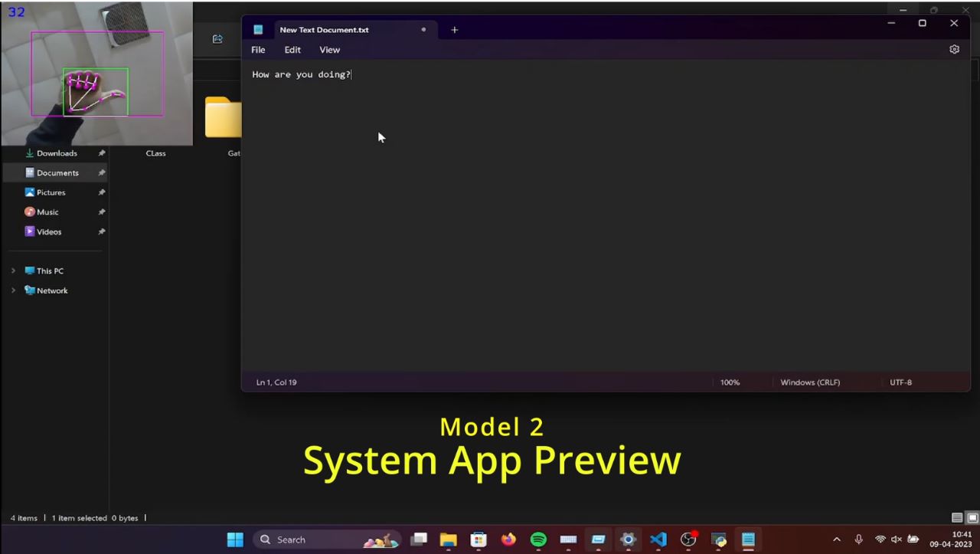Click the pin icon beside Pictures

coord(101,192)
